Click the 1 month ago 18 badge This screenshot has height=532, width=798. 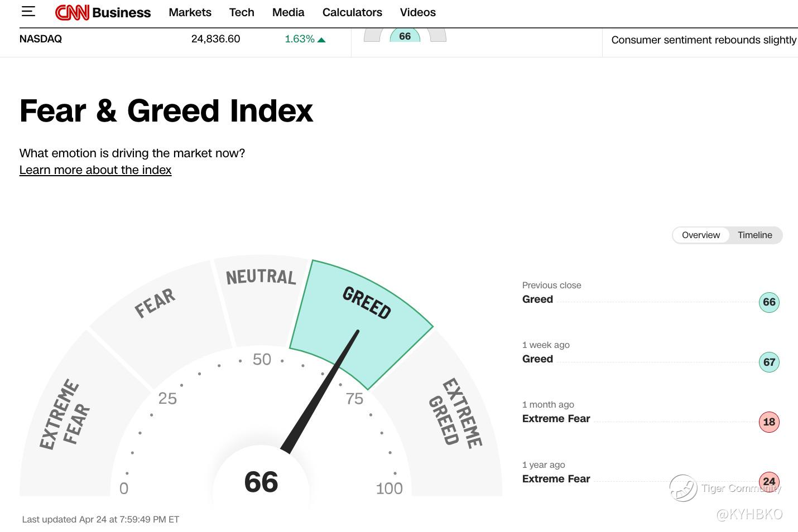coord(769,422)
